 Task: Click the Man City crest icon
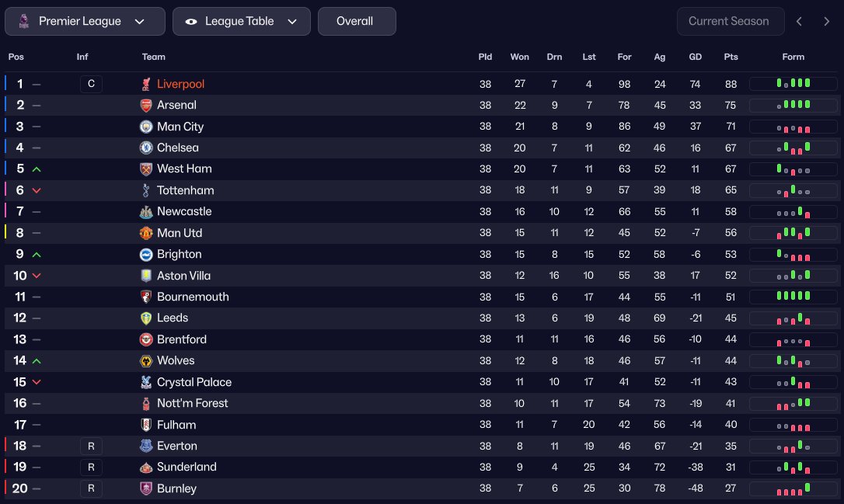(146, 127)
